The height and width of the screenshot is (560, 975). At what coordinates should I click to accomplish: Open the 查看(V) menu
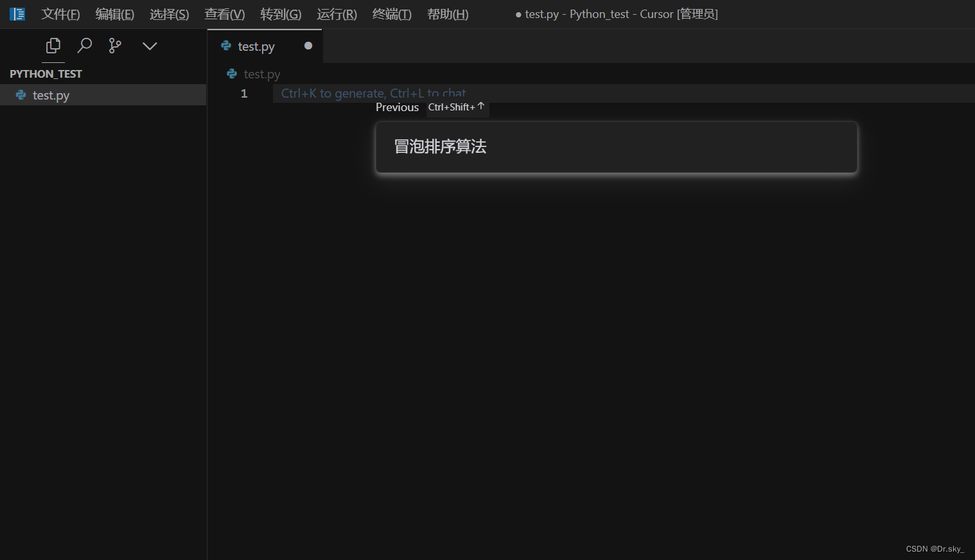click(x=225, y=14)
